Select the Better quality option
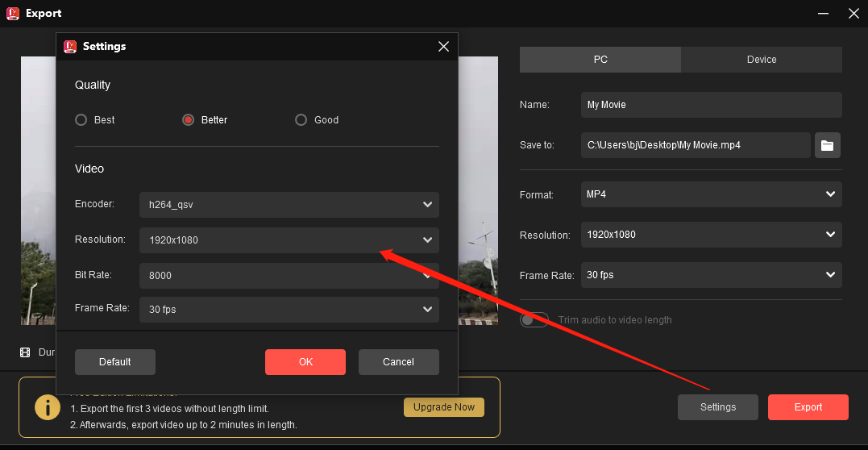868x450 pixels. pyautogui.click(x=189, y=119)
